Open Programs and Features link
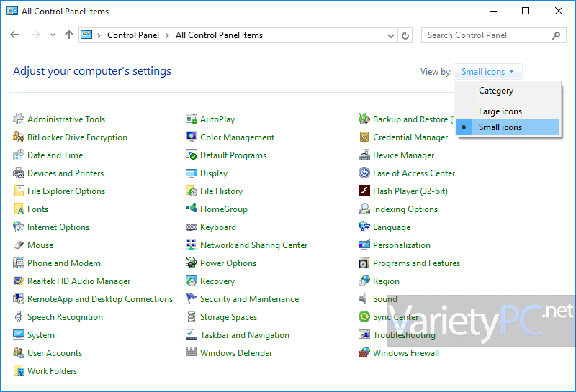This screenshot has height=392, width=576. pyautogui.click(x=416, y=263)
